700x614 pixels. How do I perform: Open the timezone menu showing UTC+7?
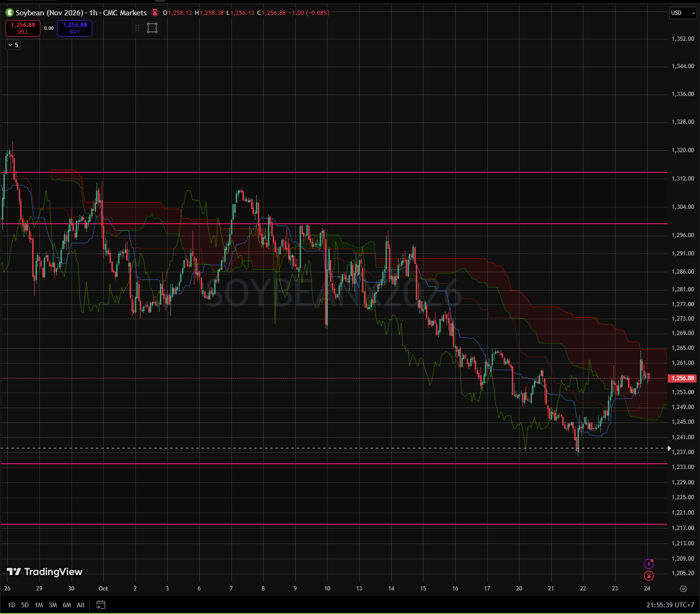(x=670, y=605)
